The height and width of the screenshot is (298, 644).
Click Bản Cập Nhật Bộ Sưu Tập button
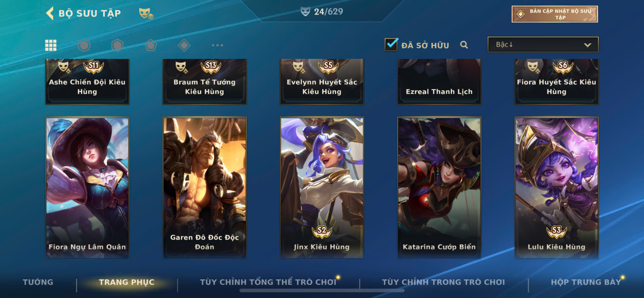554,14
